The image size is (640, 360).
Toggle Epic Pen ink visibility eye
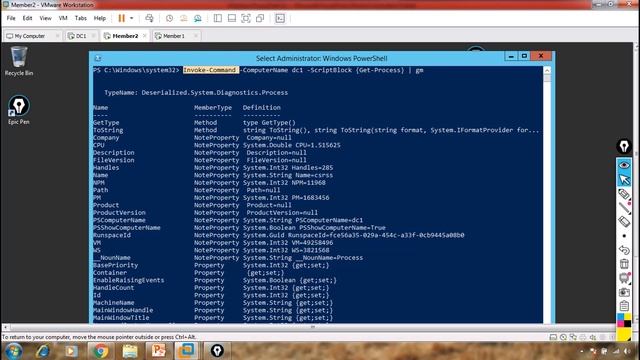click(624, 165)
